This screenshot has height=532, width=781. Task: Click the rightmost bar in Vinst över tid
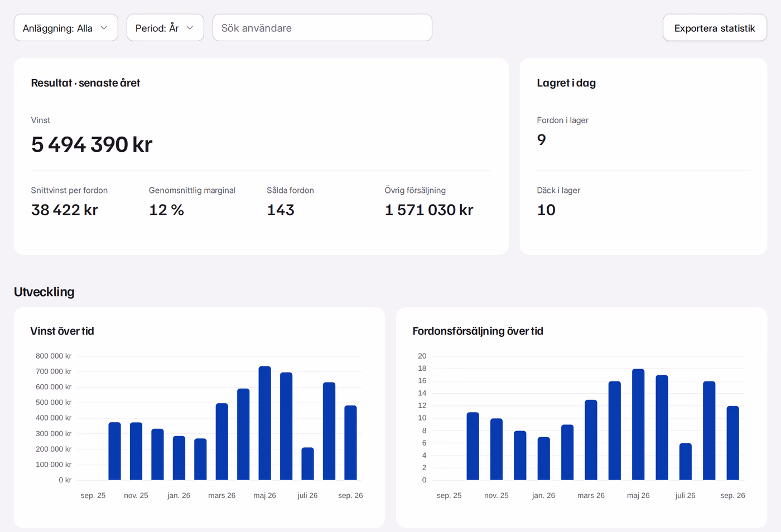(350, 443)
